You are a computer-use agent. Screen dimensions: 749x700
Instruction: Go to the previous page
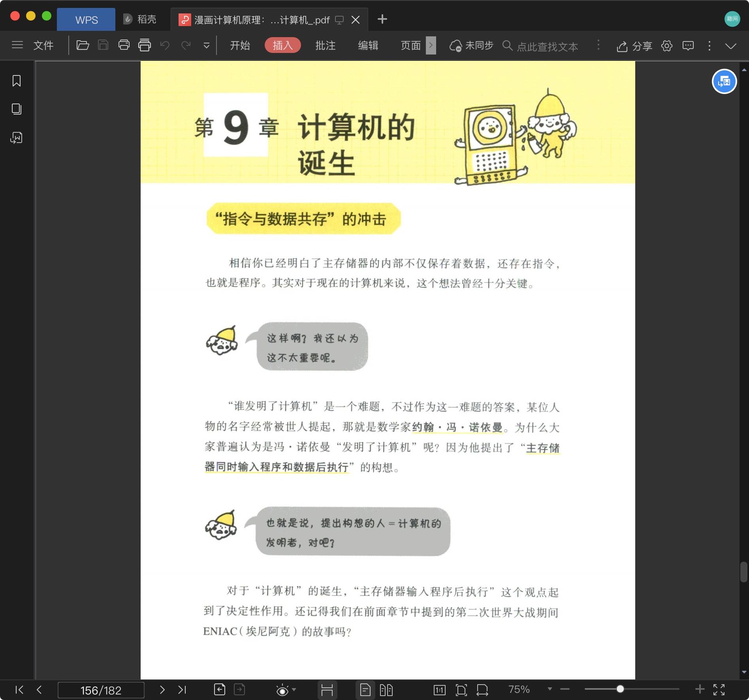click(39, 690)
